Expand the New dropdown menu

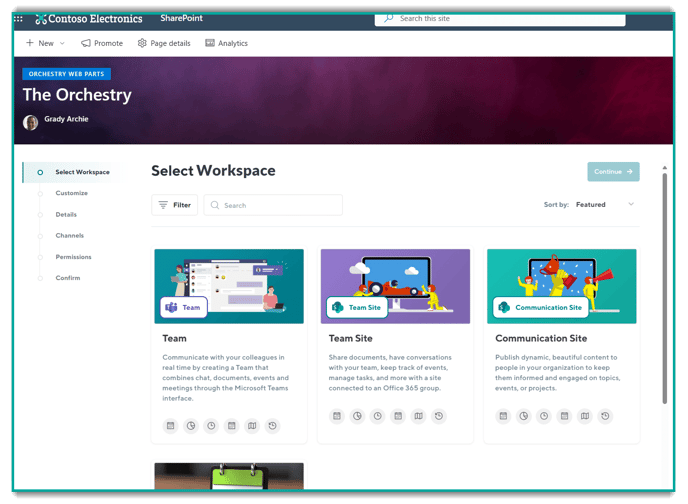click(x=45, y=43)
